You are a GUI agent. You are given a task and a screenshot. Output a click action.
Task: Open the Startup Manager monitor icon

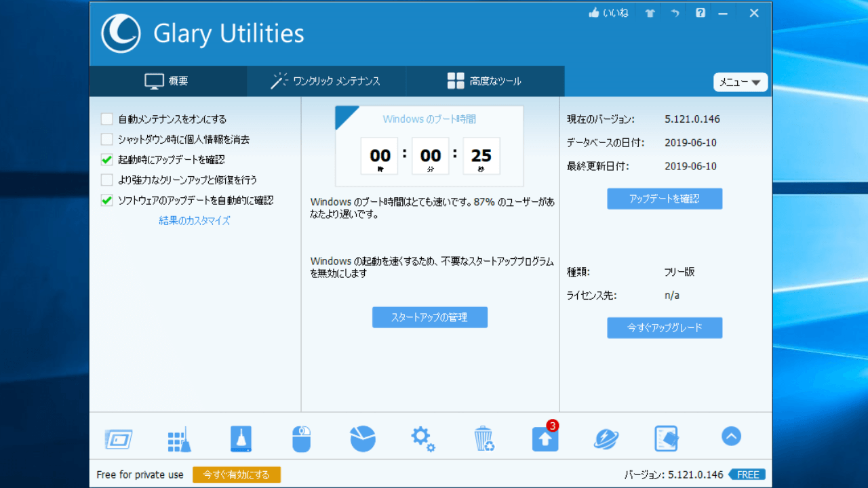pyautogui.click(x=119, y=439)
